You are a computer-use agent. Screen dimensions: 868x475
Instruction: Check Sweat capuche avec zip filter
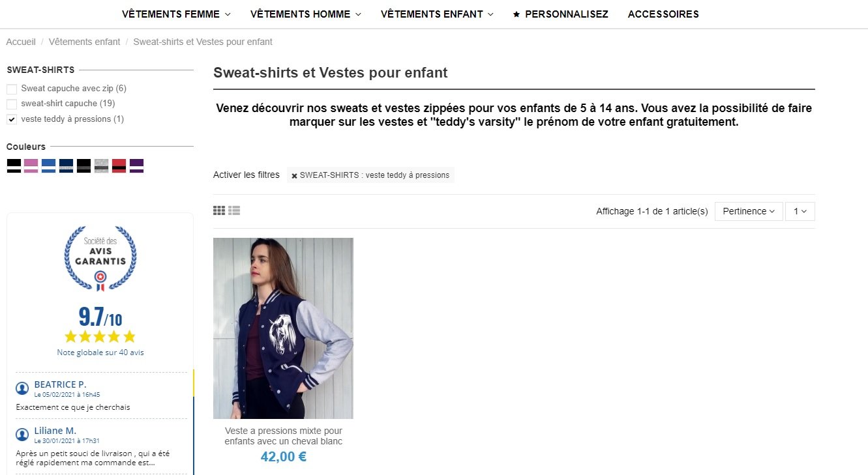(x=12, y=89)
